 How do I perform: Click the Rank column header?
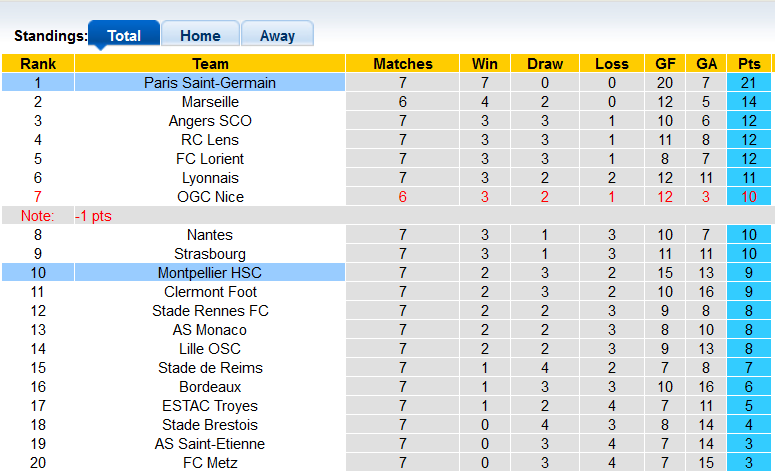click(38, 64)
